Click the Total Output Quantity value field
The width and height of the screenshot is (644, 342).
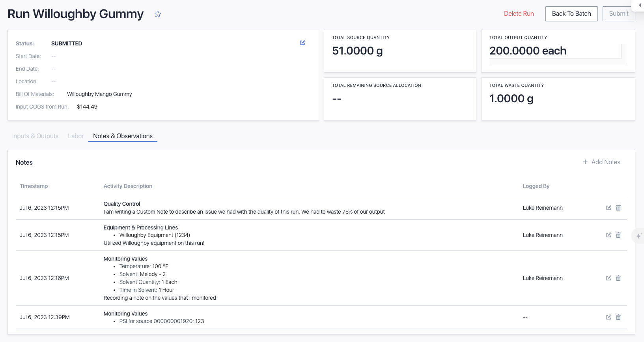tap(554, 51)
